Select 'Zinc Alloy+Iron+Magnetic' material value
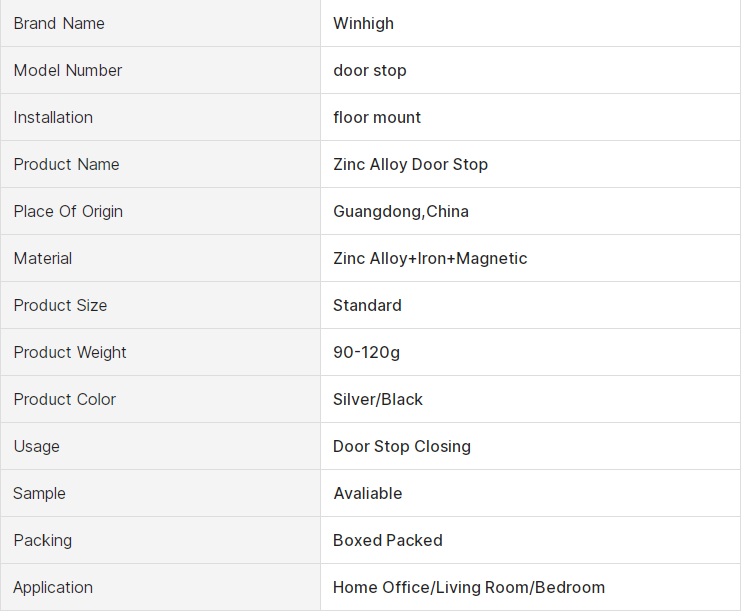The height and width of the screenshot is (614, 741). (430, 258)
